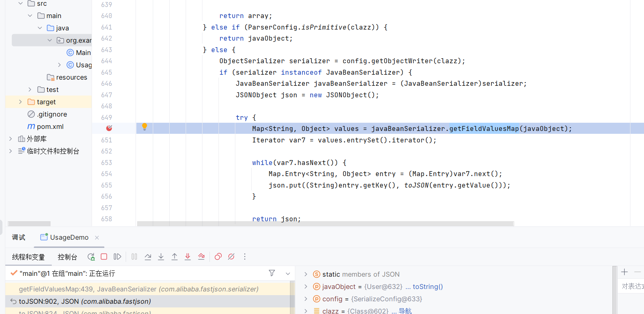The width and height of the screenshot is (644, 314).
Task: Switch to the 线程和变量 tab
Action: pyautogui.click(x=28, y=257)
